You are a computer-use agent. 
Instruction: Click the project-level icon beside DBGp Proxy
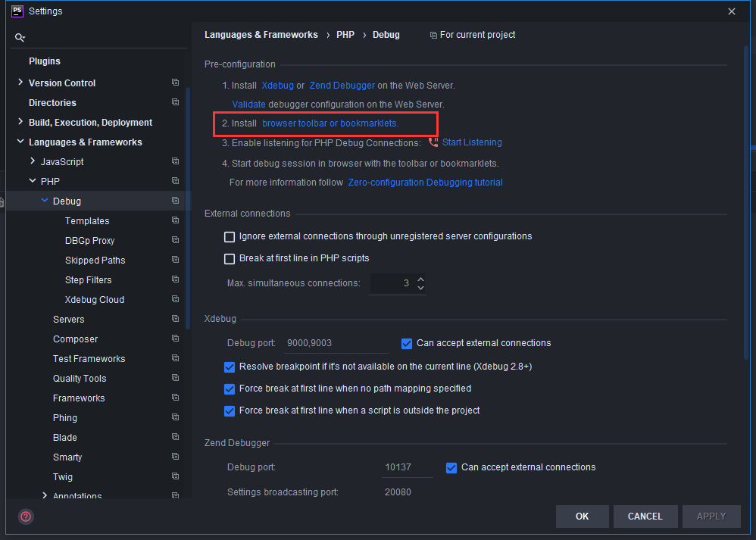pyautogui.click(x=176, y=240)
